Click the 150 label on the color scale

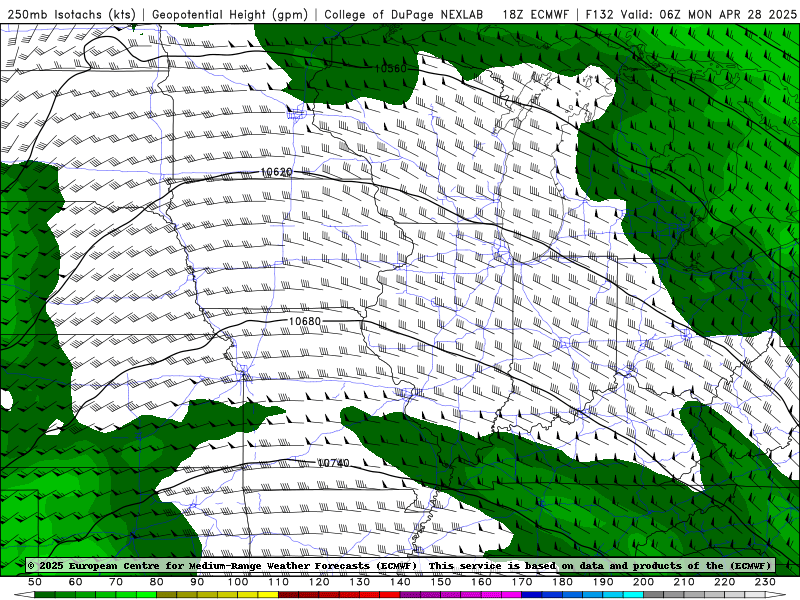click(x=440, y=582)
